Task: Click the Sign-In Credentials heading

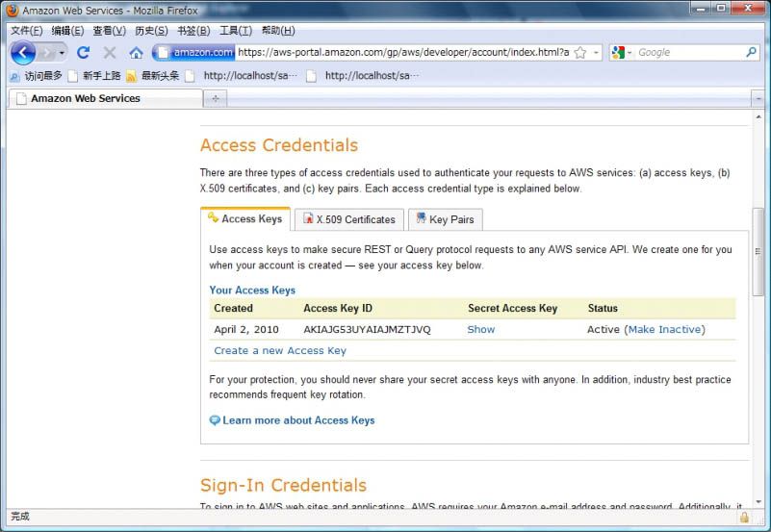Action: 283,485
